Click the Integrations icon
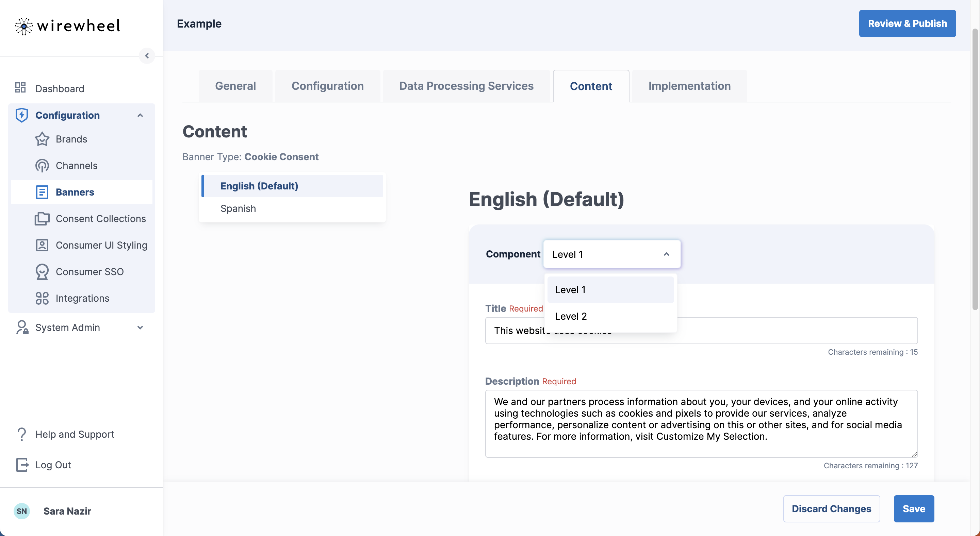This screenshot has height=536, width=980. [x=42, y=298]
